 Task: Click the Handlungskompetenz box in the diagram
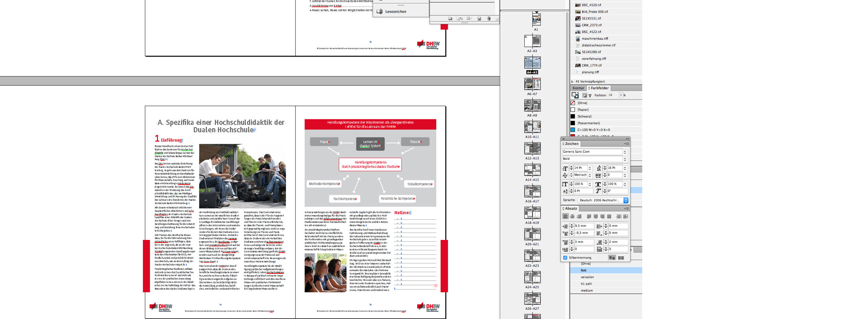[x=370, y=164]
